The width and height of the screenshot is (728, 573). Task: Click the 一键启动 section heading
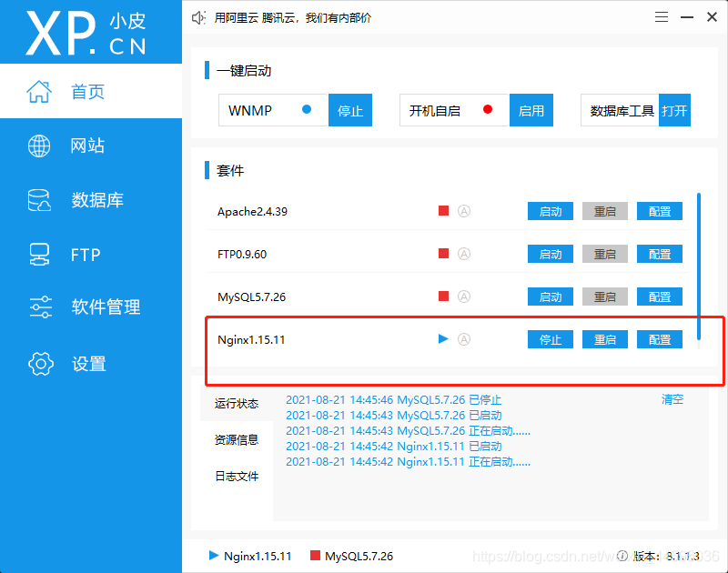pos(243,71)
